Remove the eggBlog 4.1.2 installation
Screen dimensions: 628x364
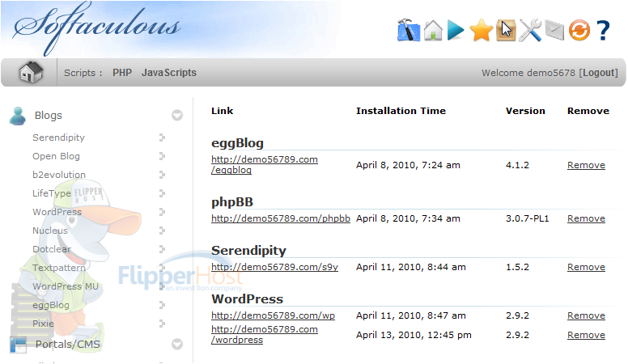586,165
